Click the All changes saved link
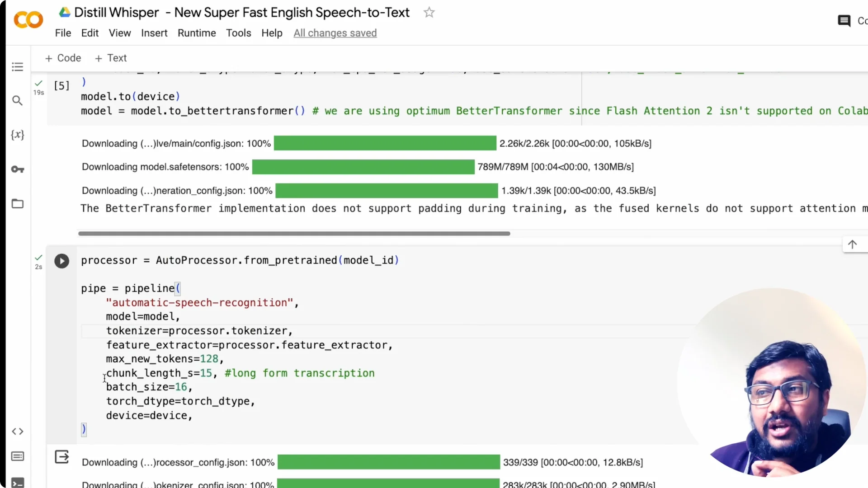 point(335,33)
